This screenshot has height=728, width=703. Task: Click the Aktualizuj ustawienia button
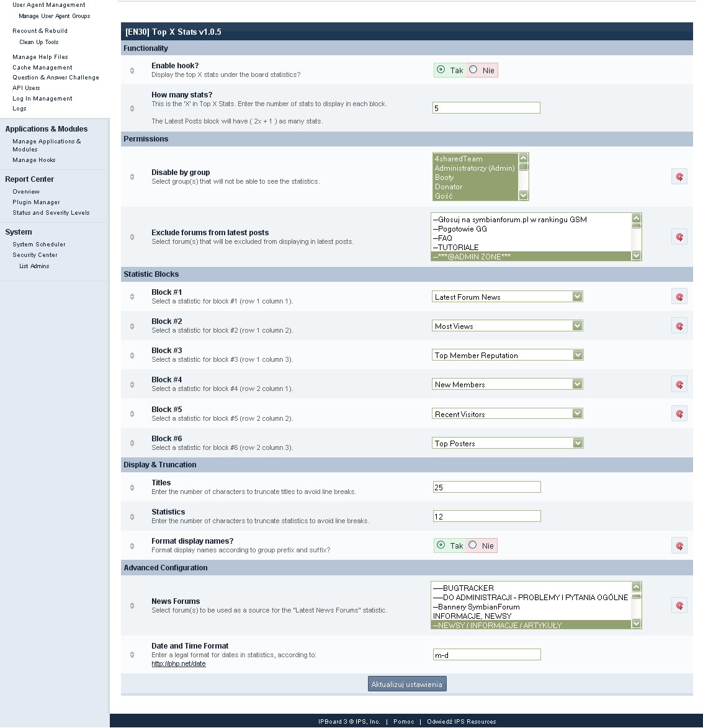click(407, 684)
